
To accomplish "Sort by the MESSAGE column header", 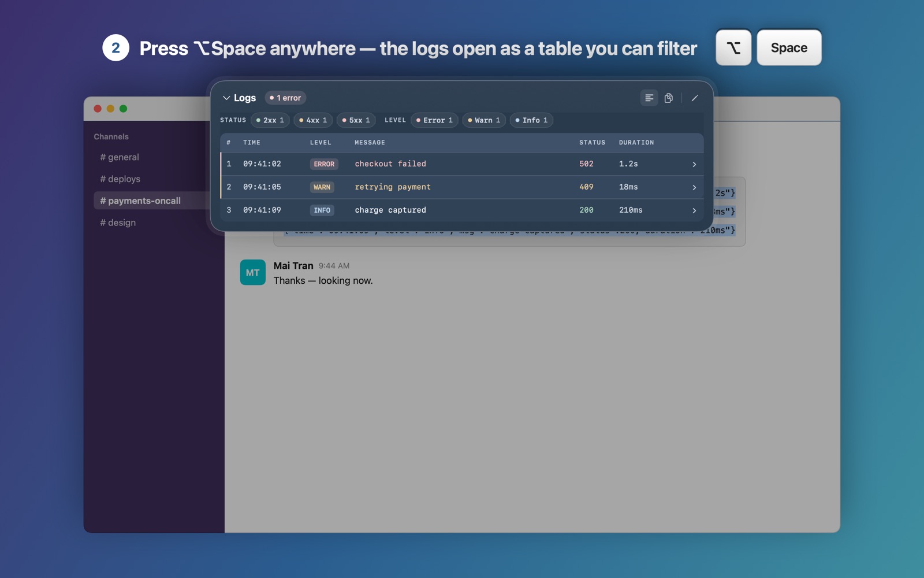I will pos(370,142).
